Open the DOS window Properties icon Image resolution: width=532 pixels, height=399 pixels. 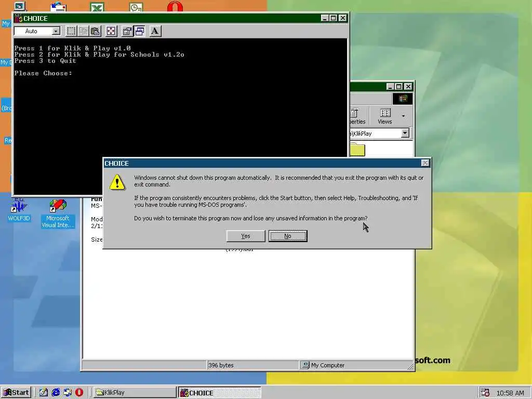[127, 31]
